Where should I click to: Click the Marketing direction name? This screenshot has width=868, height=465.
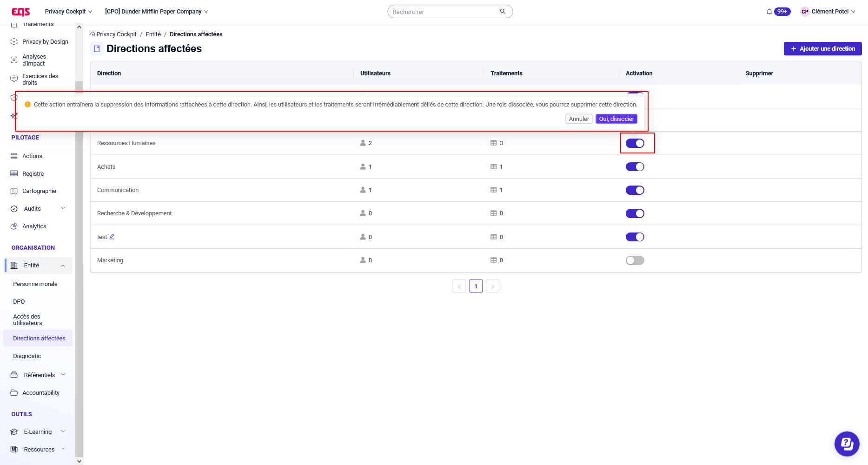click(x=110, y=260)
